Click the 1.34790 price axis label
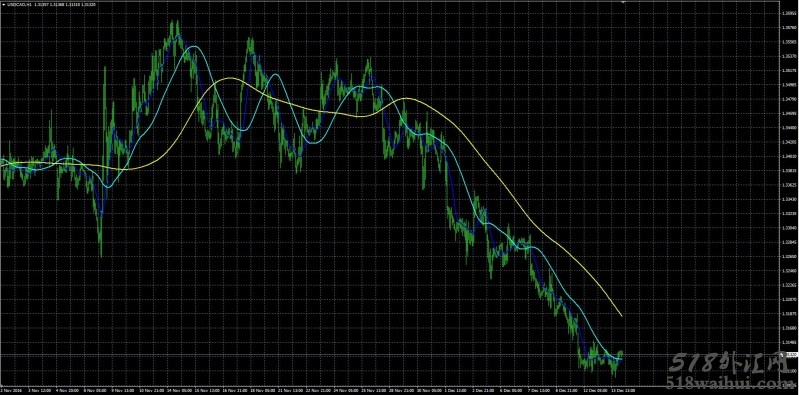The height and width of the screenshot is (395, 799). point(789,99)
